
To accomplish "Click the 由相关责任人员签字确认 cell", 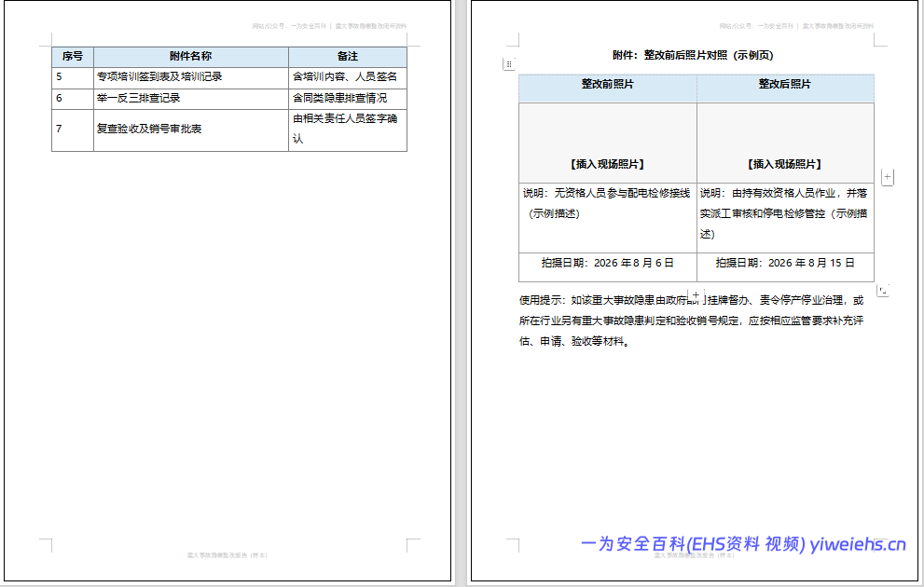I will (348, 130).
